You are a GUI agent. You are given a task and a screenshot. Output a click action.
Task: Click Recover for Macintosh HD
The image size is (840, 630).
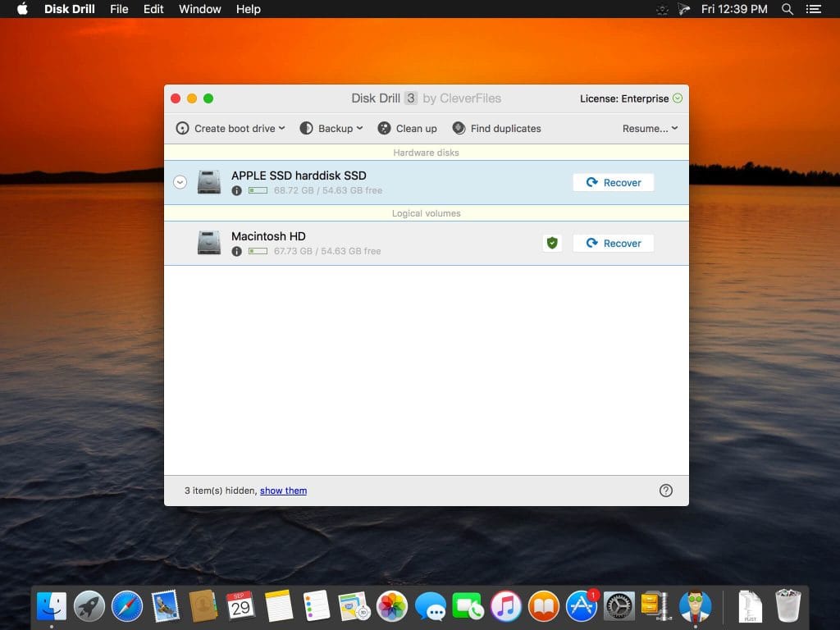point(613,243)
